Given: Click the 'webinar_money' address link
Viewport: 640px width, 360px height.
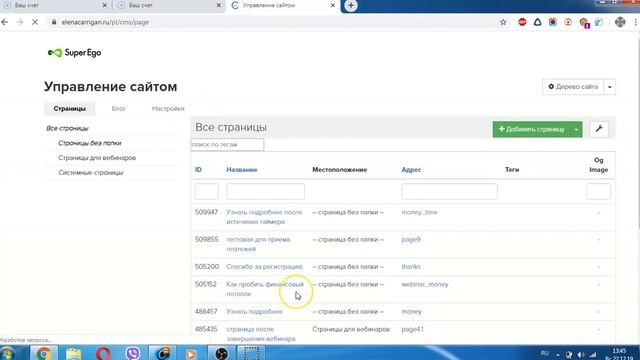Looking at the screenshot, I should click(424, 284).
